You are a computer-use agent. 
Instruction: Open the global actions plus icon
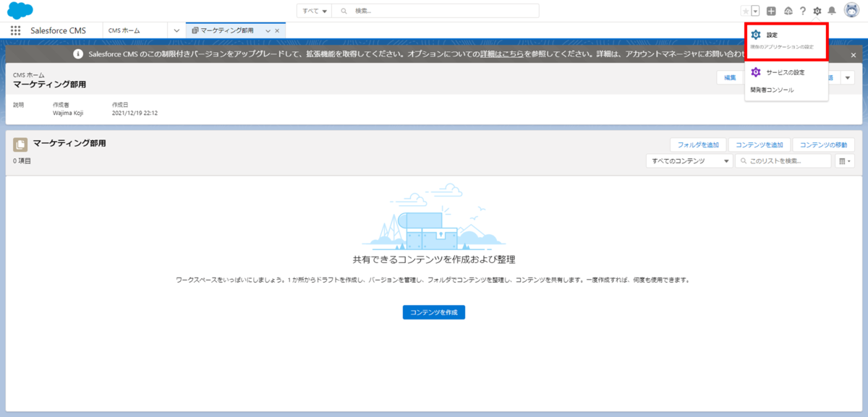[x=771, y=11]
